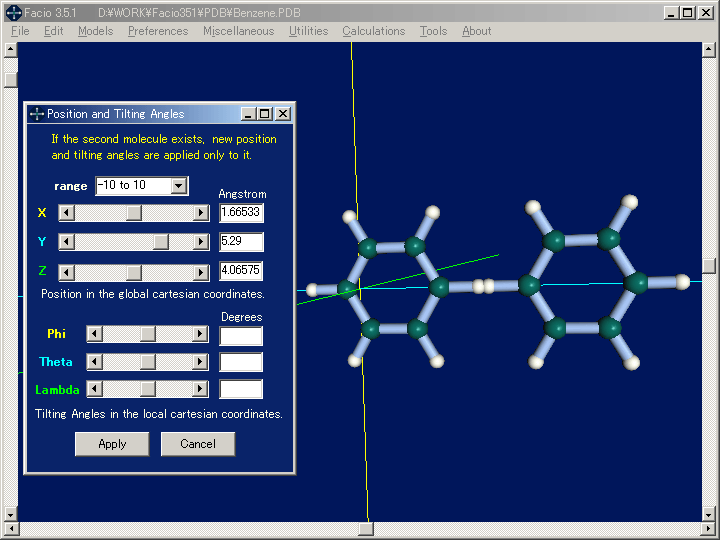The width and height of the screenshot is (720, 540).
Task: Click the X position slider right arrow
Action: (x=201, y=213)
